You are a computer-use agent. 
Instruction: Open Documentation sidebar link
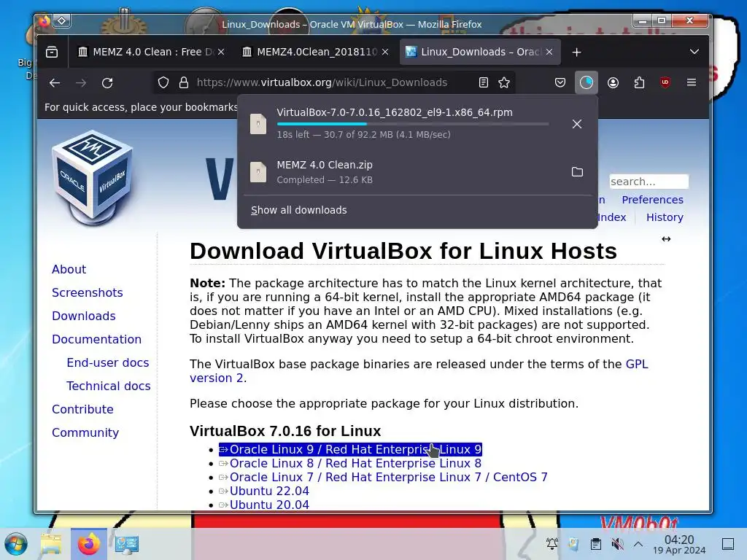pos(97,340)
